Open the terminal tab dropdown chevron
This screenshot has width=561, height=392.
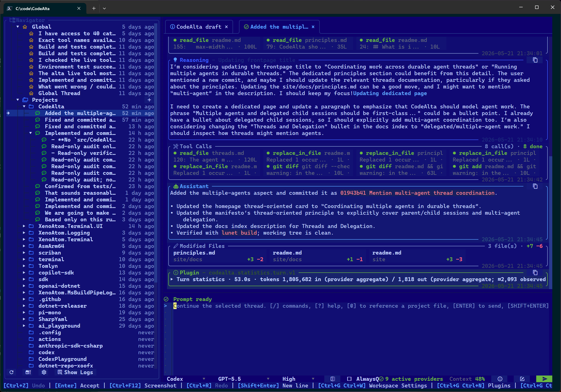coord(104,8)
